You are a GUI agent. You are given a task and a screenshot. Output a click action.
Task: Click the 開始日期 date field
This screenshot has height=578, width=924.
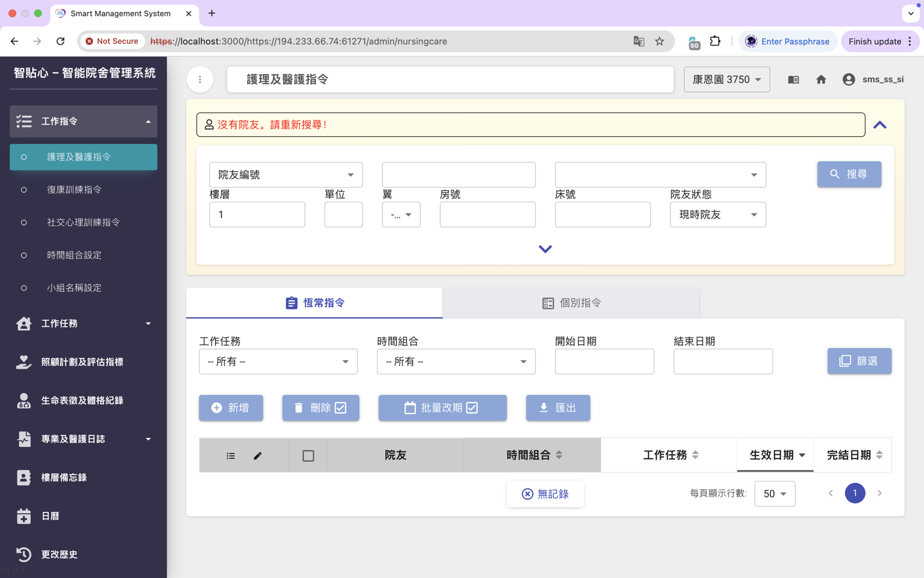coord(604,362)
